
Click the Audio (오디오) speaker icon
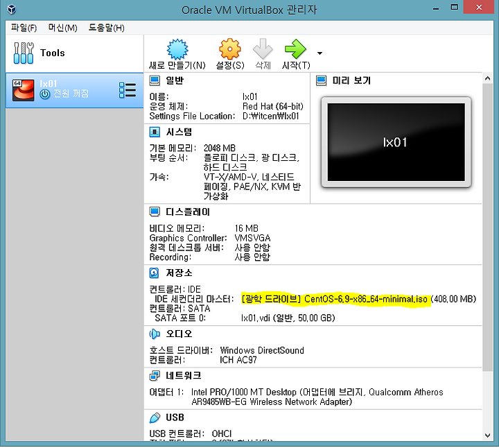coord(155,334)
